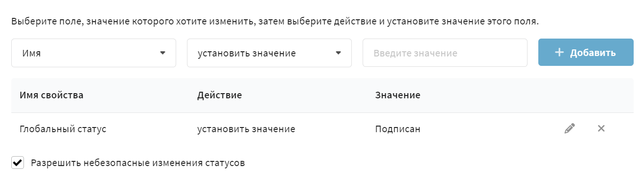644x183 pixels.
Task: Open the установить значение action combo box
Action: coord(269,53)
